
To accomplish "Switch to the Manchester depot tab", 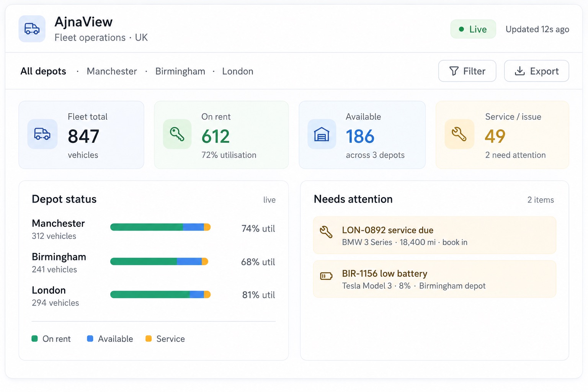I will point(112,71).
